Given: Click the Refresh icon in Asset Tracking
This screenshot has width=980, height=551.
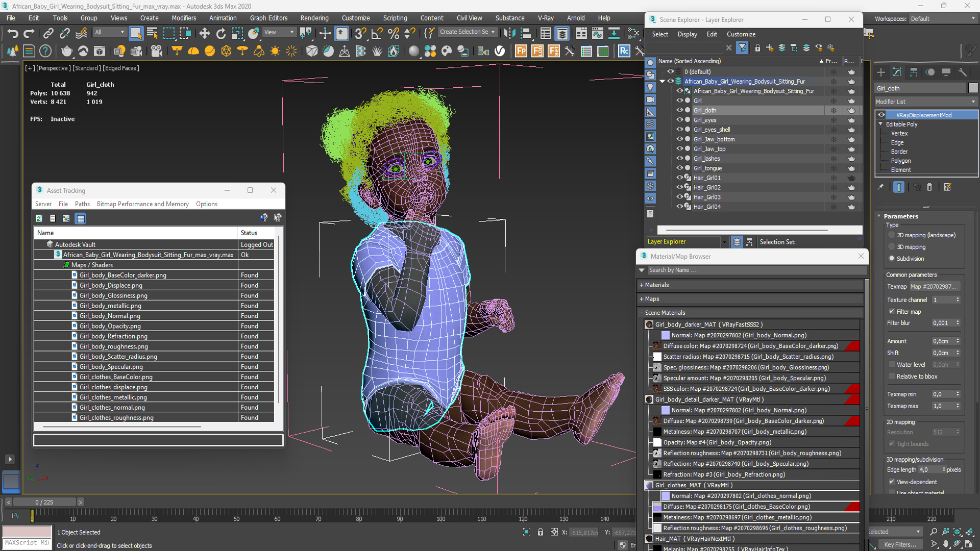Looking at the screenshot, I should click(x=39, y=218).
